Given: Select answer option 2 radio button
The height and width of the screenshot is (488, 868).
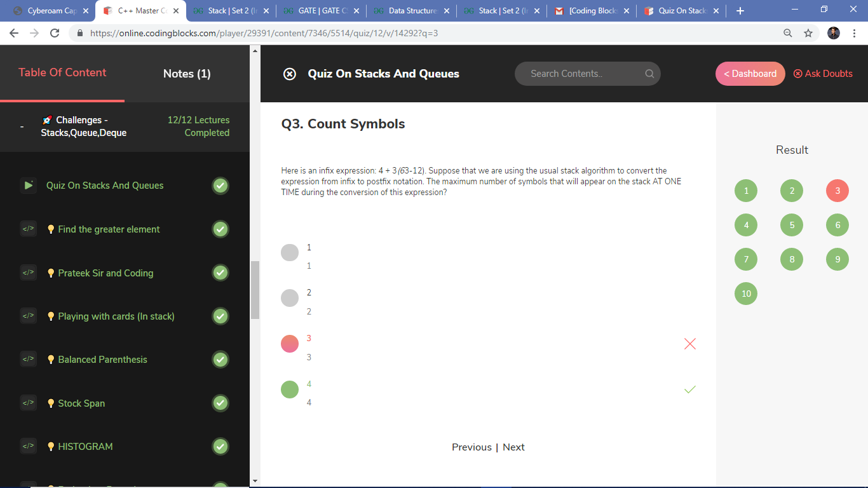Looking at the screenshot, I should click(290, 298).
